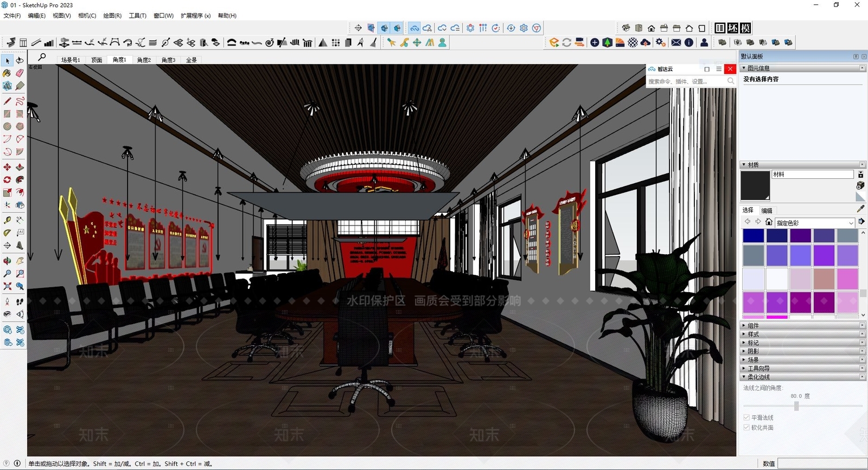Adjust the 法线之间的角度 slider
Image resolution: width=868 pixels, height=470 pixels.
tap(796, 406)
